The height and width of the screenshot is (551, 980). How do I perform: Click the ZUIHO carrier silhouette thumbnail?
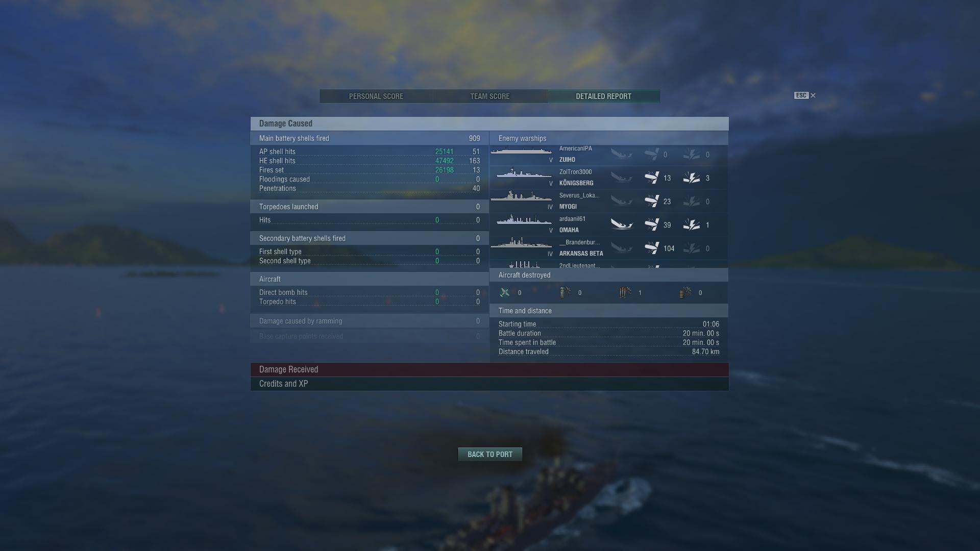coord(521,152)
